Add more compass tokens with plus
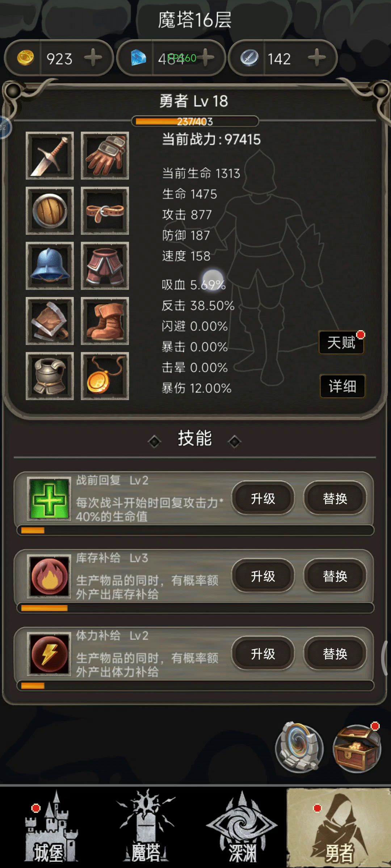391x868 pixels. tap(317, 58)
